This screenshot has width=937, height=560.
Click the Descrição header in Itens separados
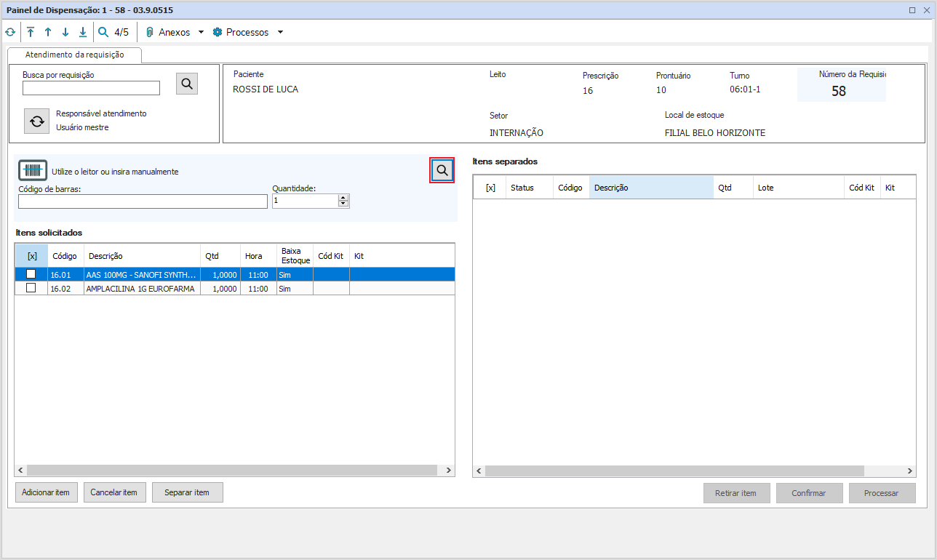coord(652,188)
